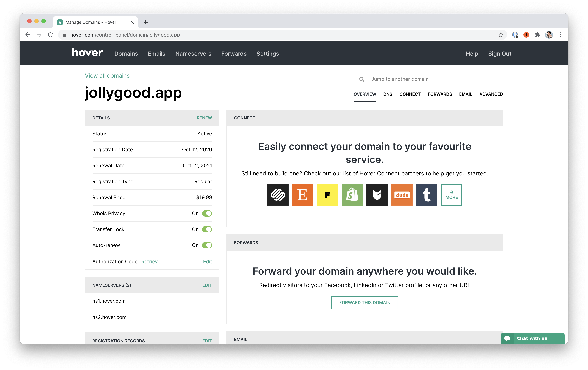The height and width of the screenshot is (370, 588).
Task: Select the OVERVIEW tab
Action: click(x=365, y=94)
